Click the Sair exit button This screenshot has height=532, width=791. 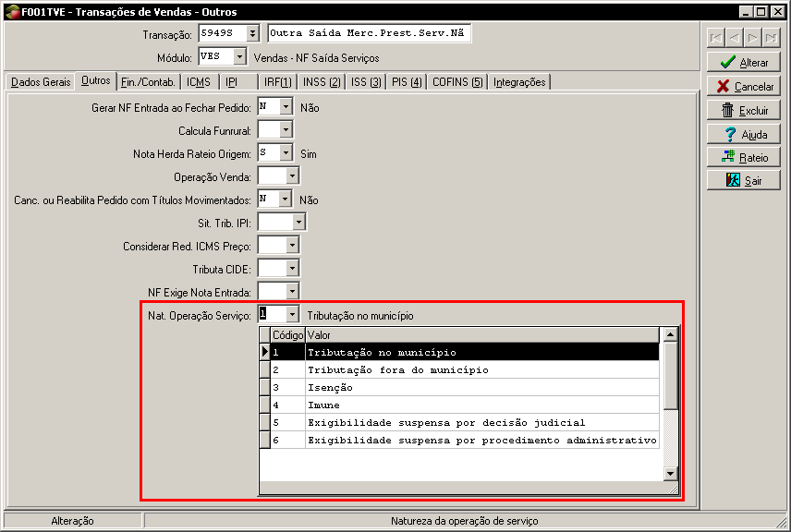(744, 180)
